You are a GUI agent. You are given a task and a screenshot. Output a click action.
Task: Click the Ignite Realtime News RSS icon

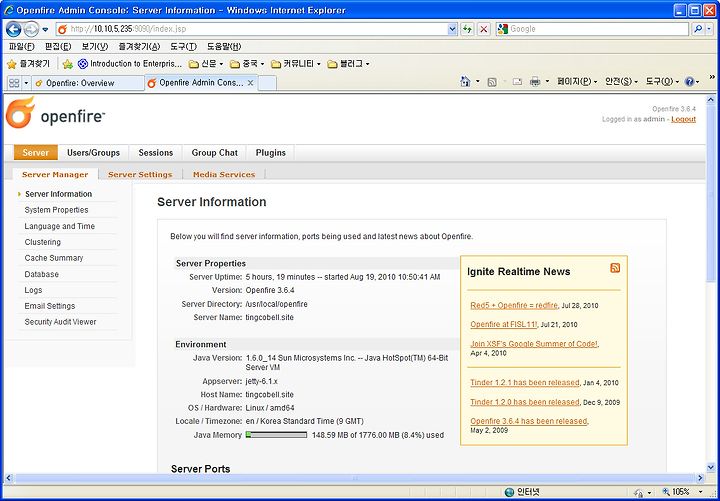(615, 268)
